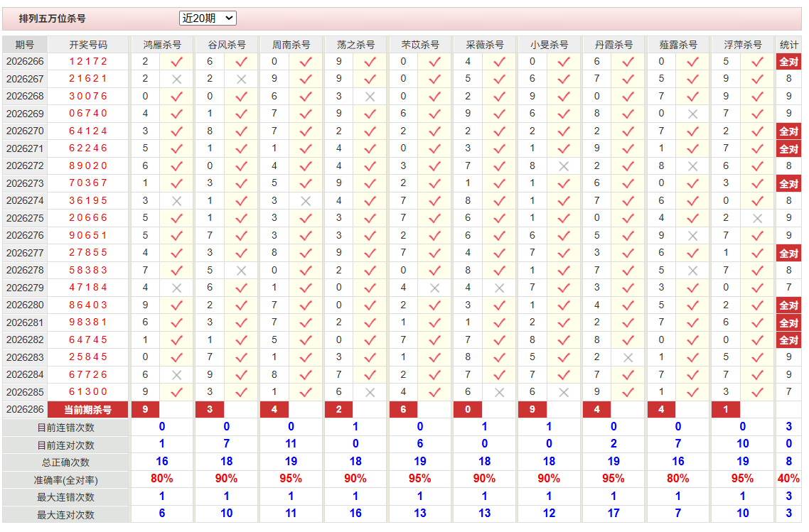Viewport: 809px width, 532px height.
Task: Click the 谷风杀号 column header
Action: click(227, 45)
